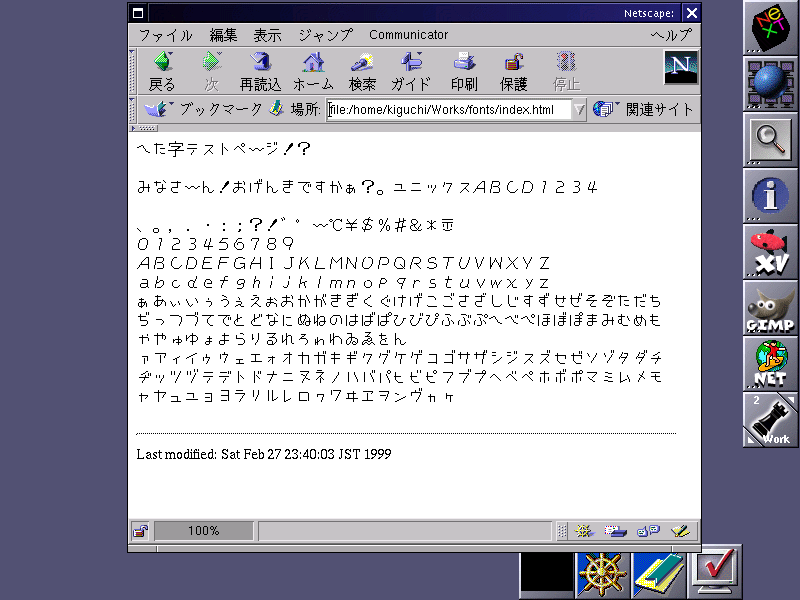
Task: Click the Netscape N logo
Action: point(681,67)
